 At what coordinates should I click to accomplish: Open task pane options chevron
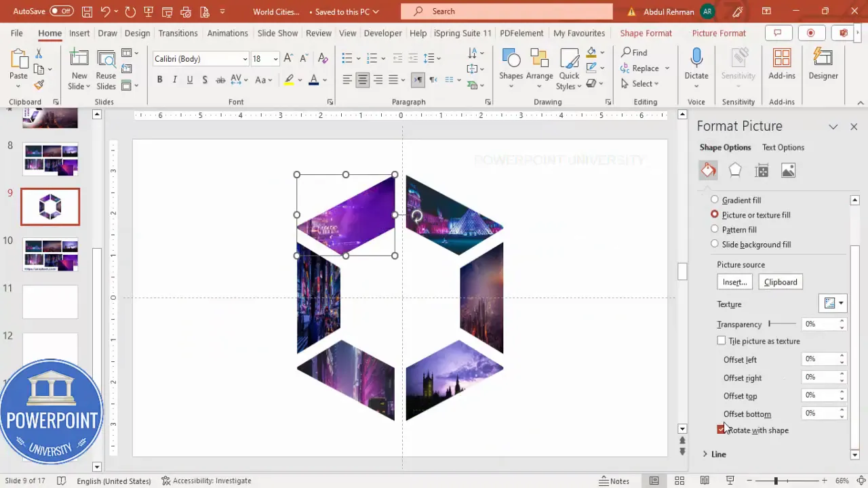(833, 127)
